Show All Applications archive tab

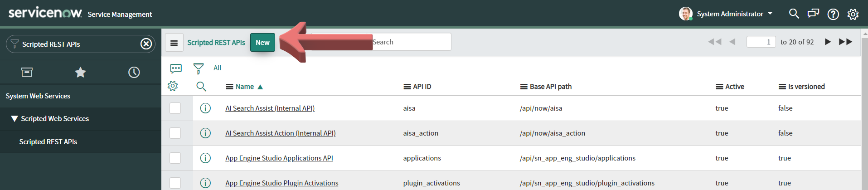(x=27, y=72)
